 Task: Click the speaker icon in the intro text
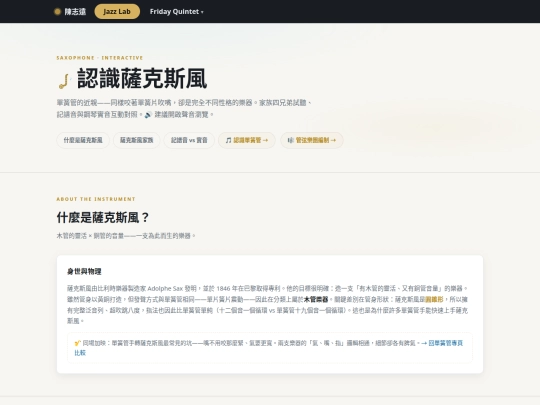pos(148,115)
